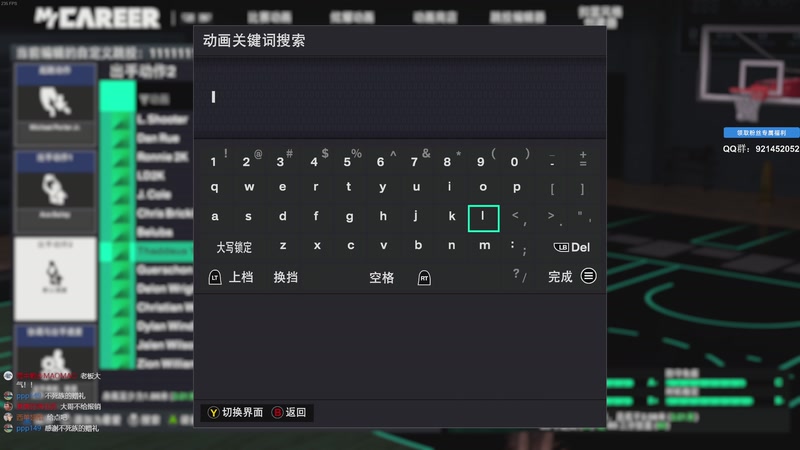Select J.Cole in the animation list
This screenshot has height=450, width=800.
coord(154,194)
